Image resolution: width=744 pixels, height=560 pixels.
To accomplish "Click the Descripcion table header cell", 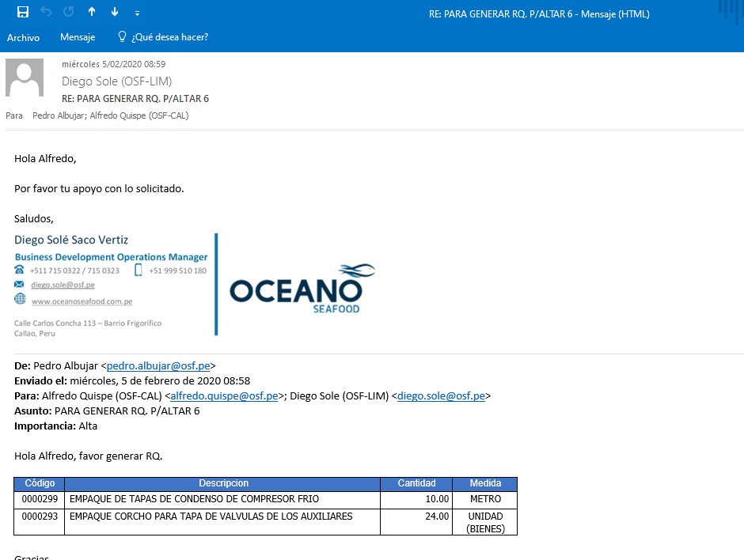I will click(x=222, y=483).
